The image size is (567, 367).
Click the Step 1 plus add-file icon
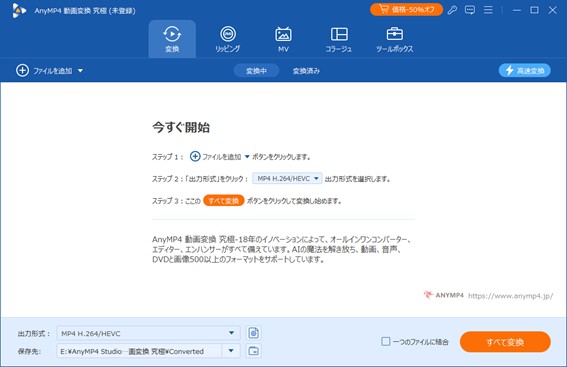tap(195, 157)
